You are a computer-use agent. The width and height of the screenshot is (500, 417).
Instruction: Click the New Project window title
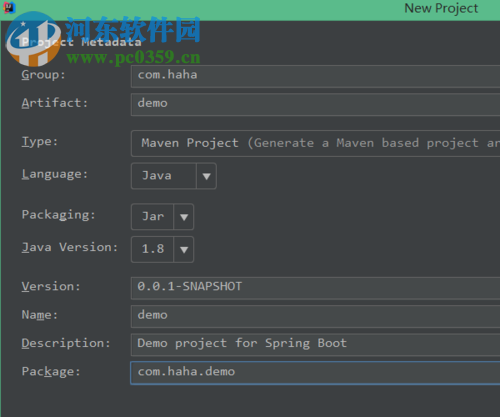tap(441, 8)
